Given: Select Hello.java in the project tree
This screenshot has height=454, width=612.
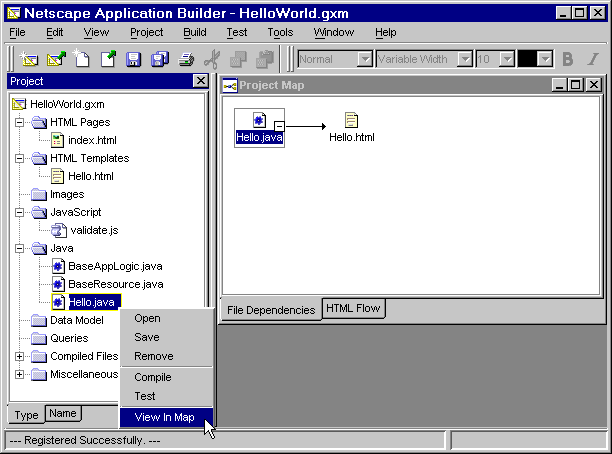Looking at the screenshot, I should tap(92, 302).
